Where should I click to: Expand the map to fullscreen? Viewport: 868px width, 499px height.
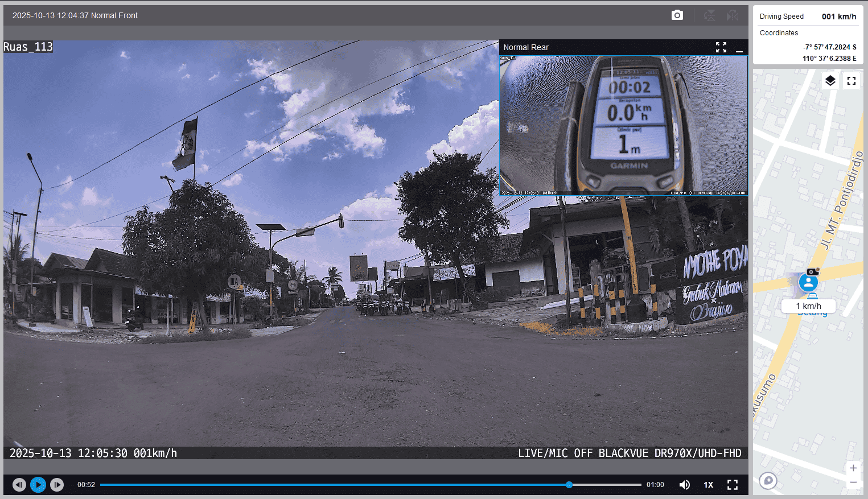(851, 81)
